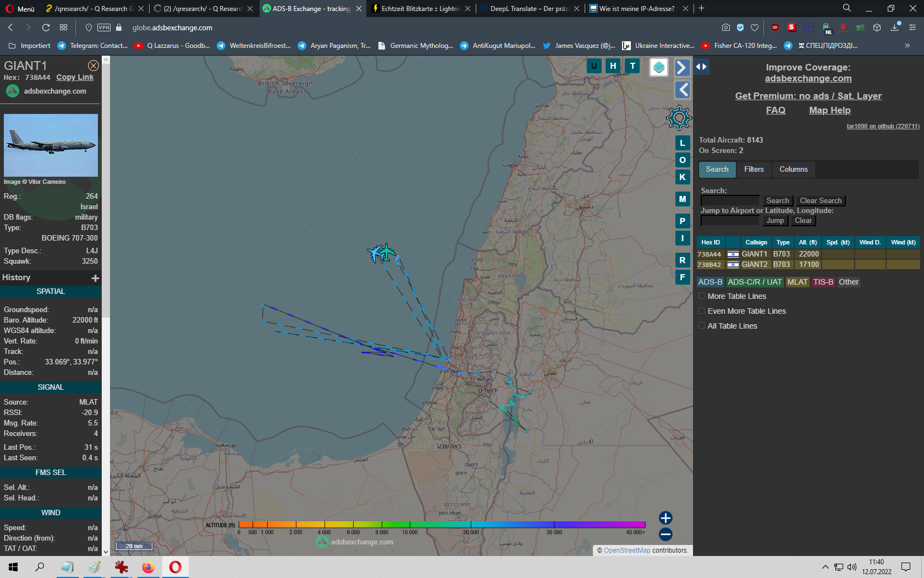The width and height of the screenshot is (924, 578).
Task: Open the map layer selector icon
Action: tap(659, 67)
